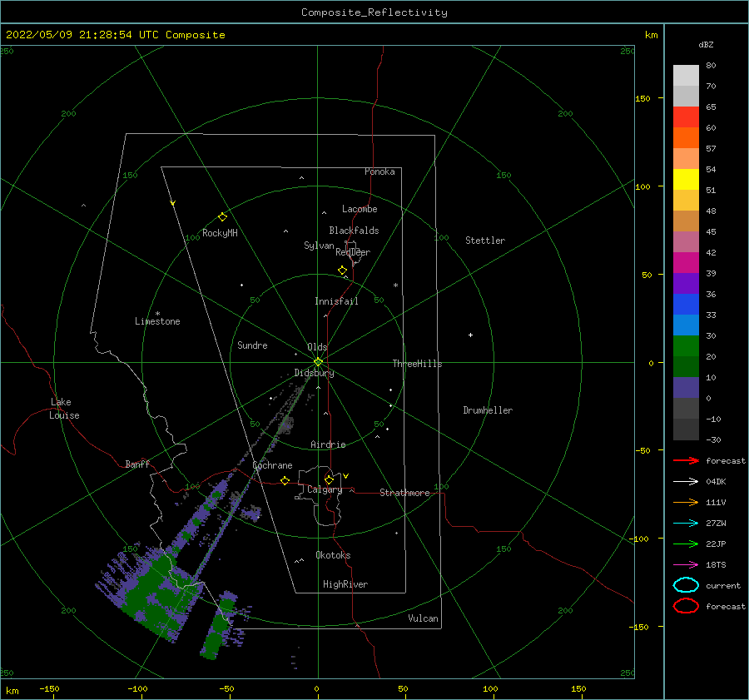Click the yellow diamond marker below Cochrane
This screenshot has height=700, width=749.
coord(285,481)
